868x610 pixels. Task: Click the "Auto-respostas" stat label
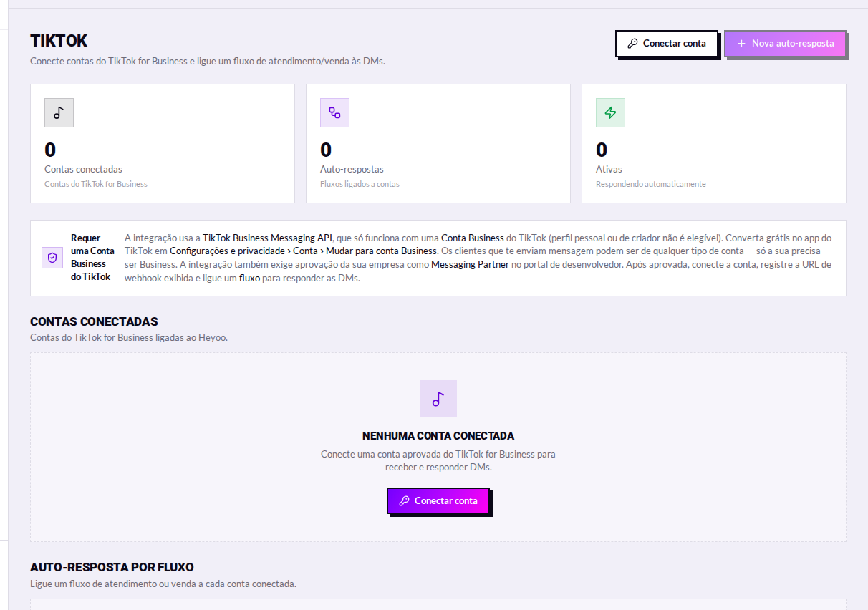tap(352, 170)
